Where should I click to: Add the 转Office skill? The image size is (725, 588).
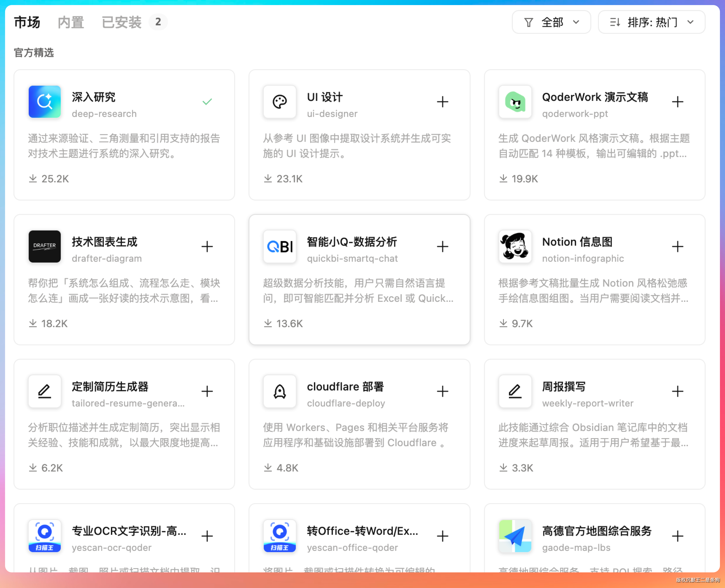[x=442, y=536]
